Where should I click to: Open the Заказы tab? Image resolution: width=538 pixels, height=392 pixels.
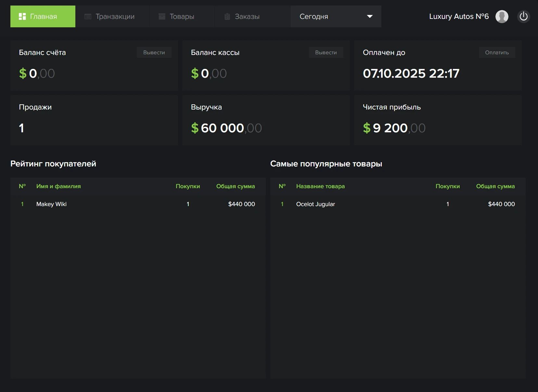(247, 17)
